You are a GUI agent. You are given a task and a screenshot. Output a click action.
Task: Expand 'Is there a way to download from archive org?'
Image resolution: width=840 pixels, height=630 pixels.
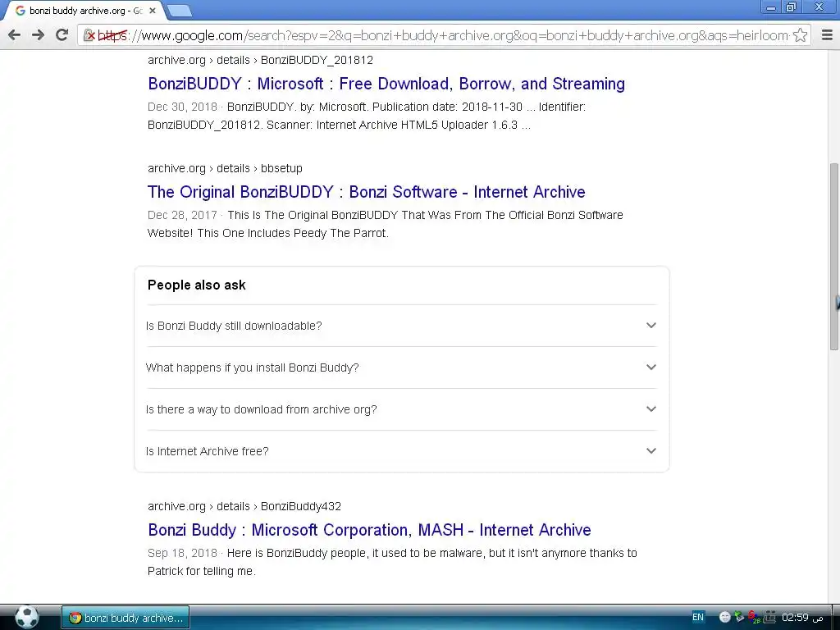point(401,409)
